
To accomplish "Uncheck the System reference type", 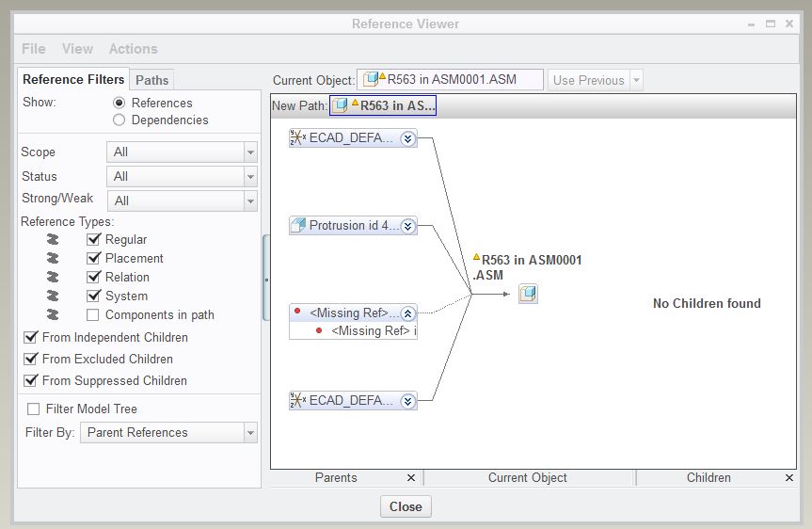I will tap(93, 296).
